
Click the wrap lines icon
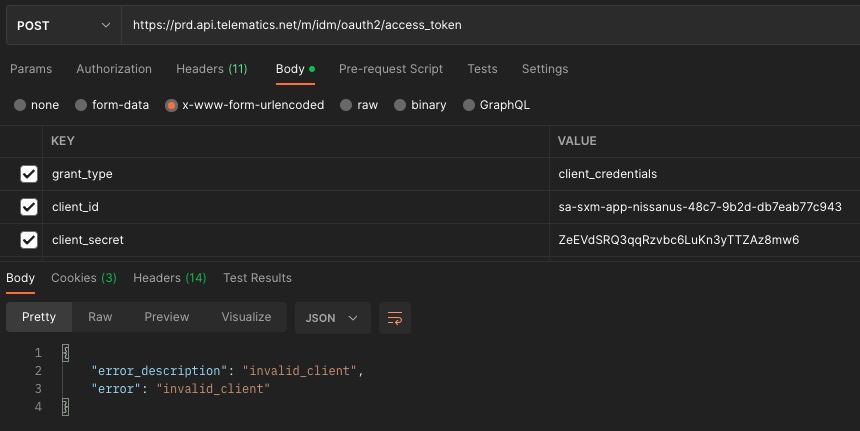click(x=395, y=318)
